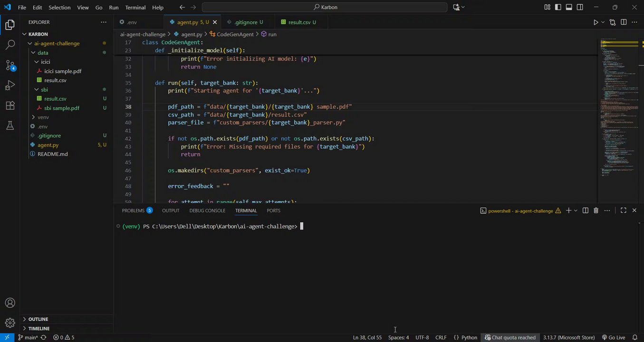Image resolution: width=644 pixels, height=342 pixels.
Task: Open the Selection menu
Action: [x=59, y=7]
